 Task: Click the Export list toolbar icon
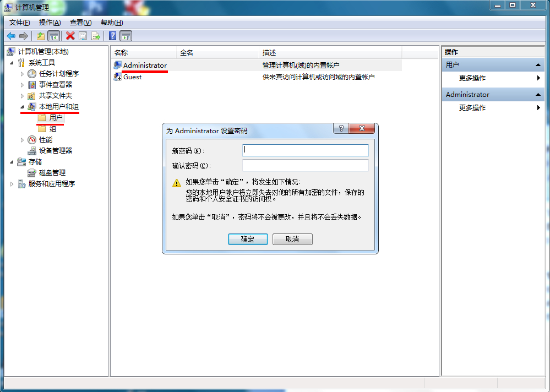pyautogui.click(x=95, y=36)
